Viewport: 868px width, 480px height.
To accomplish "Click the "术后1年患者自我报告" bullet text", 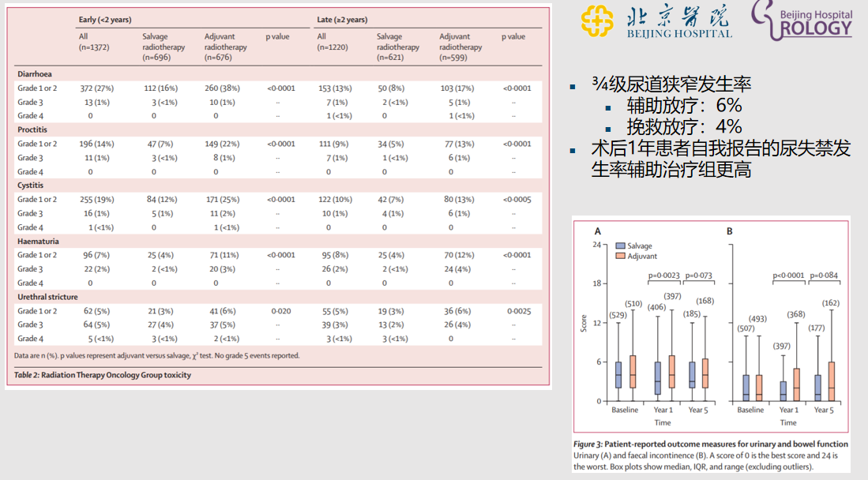I will [721, 159].
